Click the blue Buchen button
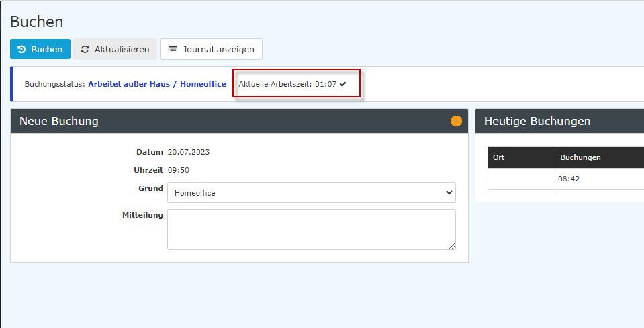 pyautogui.click(x=40, y=49)
